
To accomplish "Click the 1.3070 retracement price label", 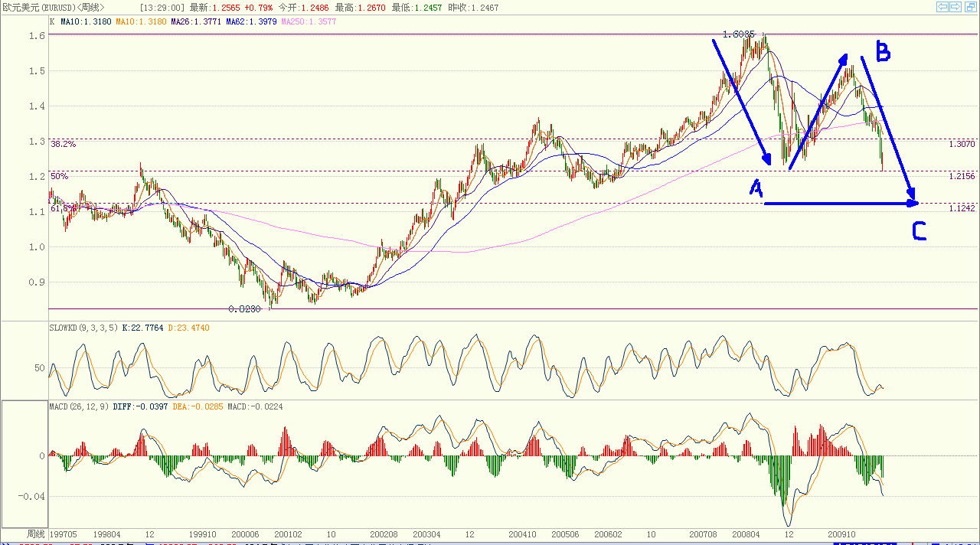I will [x=961, y=144].
